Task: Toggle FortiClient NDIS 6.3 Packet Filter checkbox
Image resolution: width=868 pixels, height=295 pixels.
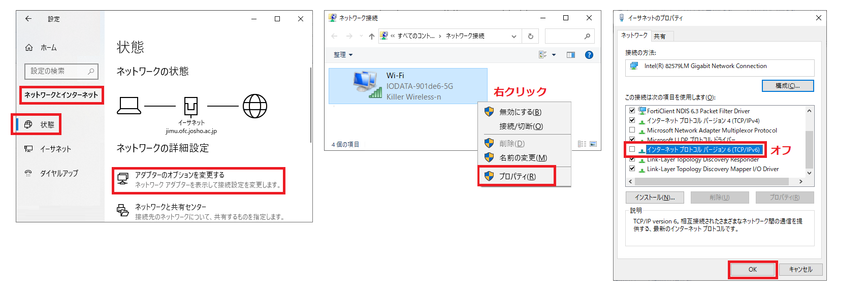Action: (x=632, y=111)
